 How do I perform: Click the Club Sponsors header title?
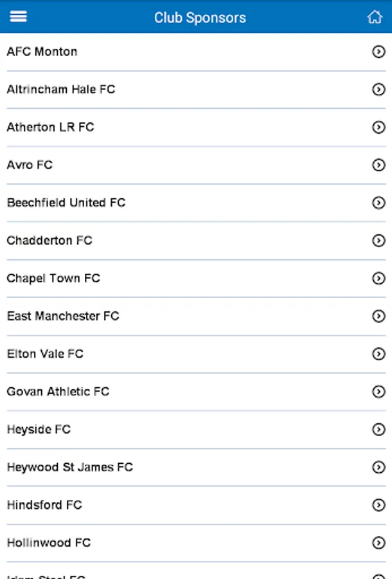[x=200, y=17]
